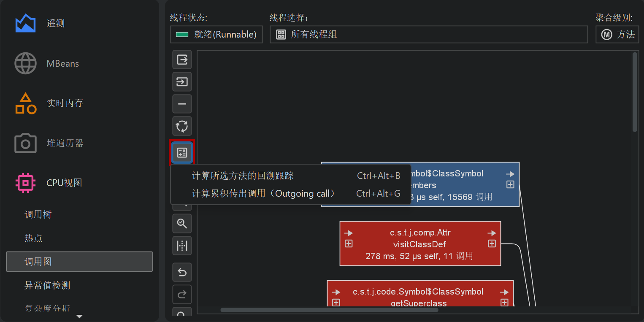The width and height of the screenshot is (644, 322).
Task: Select the c.s.t.j.comp.Attr visitClassDef node
Action: pyautogui.click(x=420, y=244)
